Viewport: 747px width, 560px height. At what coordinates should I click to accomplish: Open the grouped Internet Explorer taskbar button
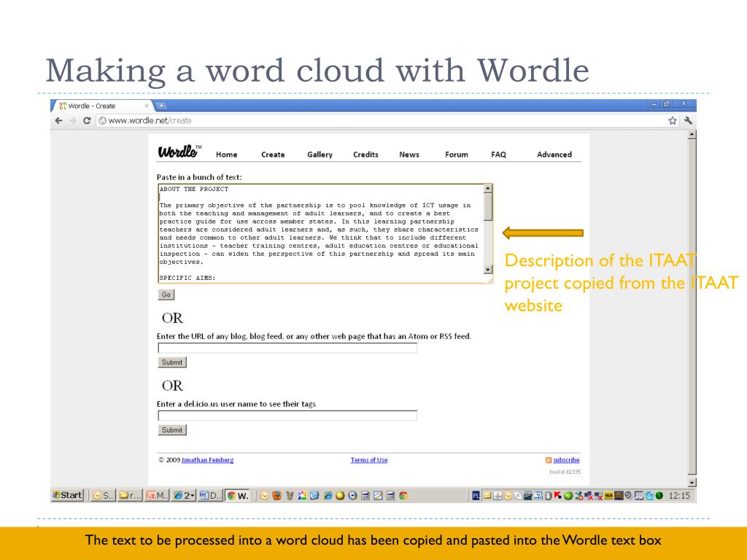coord(184,495)
